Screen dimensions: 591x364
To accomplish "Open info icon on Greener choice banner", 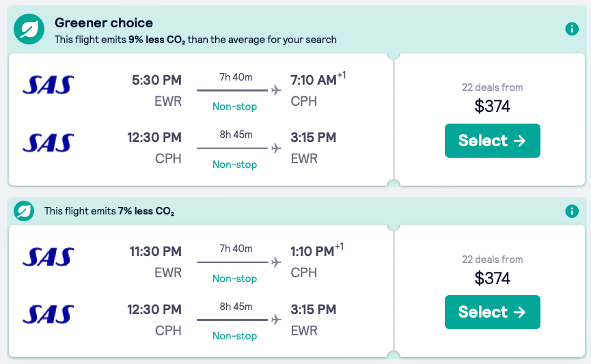I will [x=572, y=29].
